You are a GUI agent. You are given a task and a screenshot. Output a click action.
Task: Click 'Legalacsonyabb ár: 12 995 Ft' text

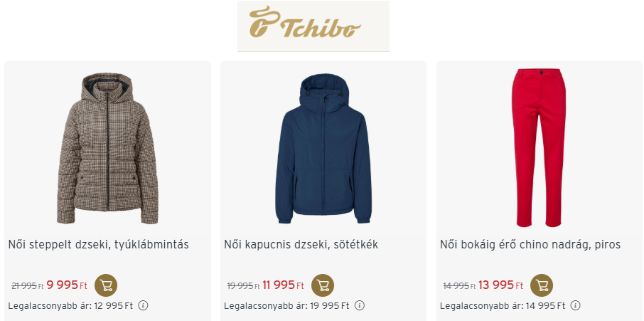click(x=70, y=306)
